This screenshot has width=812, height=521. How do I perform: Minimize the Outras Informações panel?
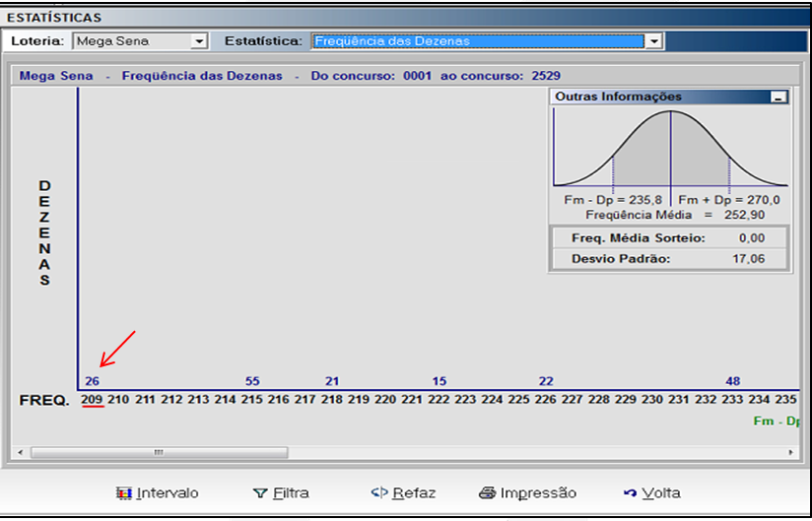click(x=778, y=97)
